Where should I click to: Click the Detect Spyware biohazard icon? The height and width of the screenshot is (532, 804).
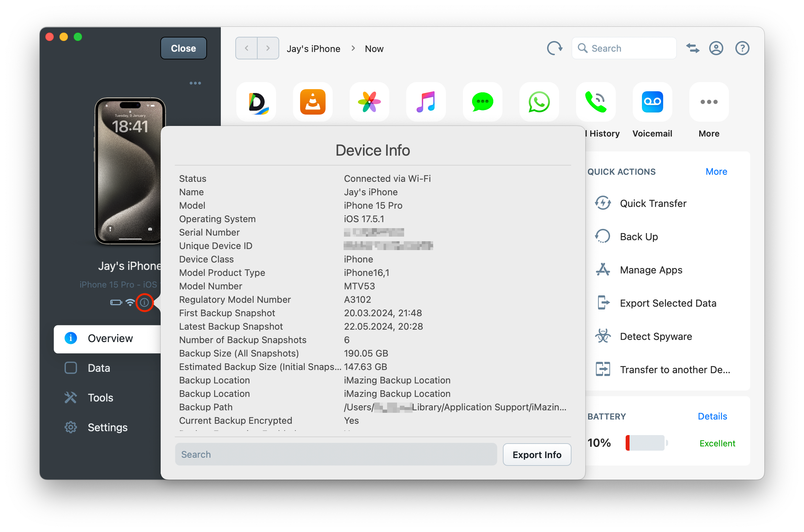pyautogui.click(x=603, y=336)
